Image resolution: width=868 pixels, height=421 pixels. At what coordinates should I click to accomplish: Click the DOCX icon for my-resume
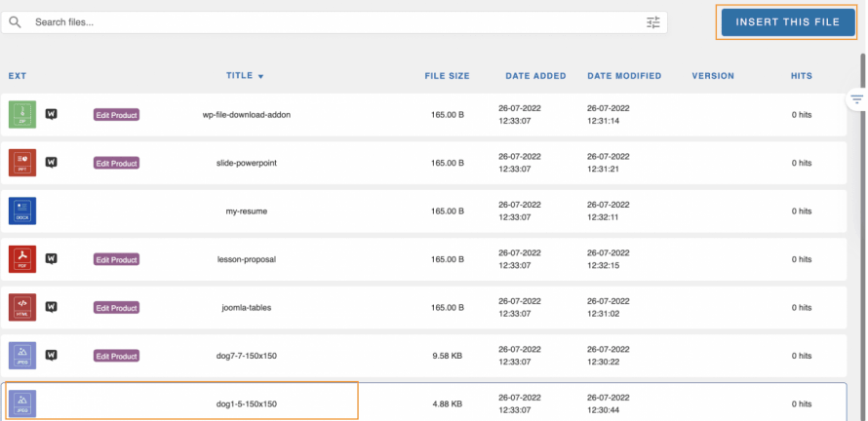point(22,210)
